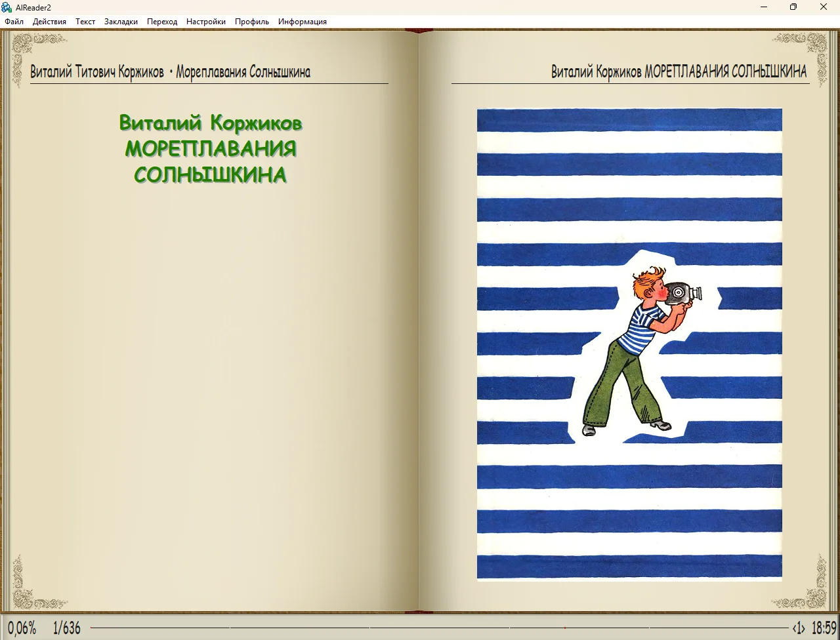The height and width of the screenshot is (640, 840).
Task: Open the Переход menu
Action: click(x=162, y=22)
